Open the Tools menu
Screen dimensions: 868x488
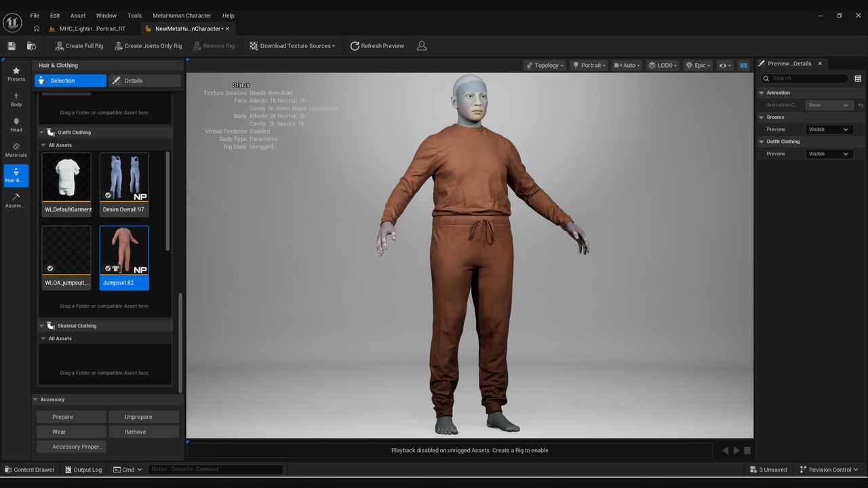[x=135, y=16]
